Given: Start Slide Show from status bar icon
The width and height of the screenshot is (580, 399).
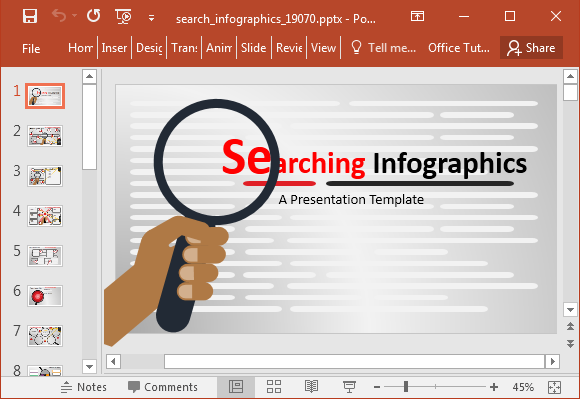Looking at the screenshot, I should point(349,387).
